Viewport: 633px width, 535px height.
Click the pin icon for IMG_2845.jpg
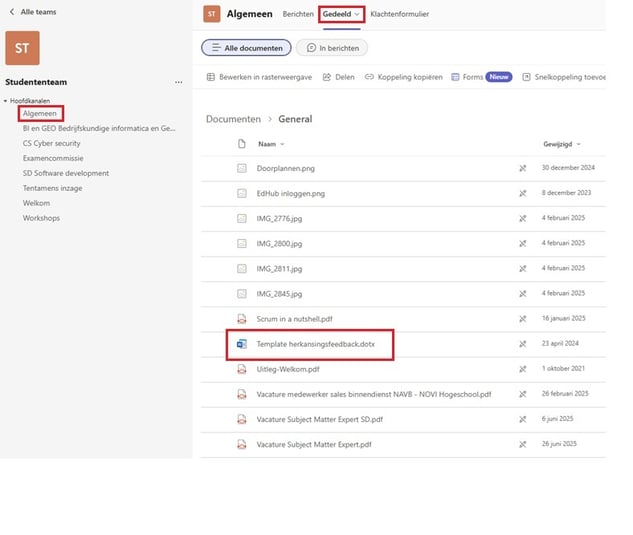click(x=523, y=294)
